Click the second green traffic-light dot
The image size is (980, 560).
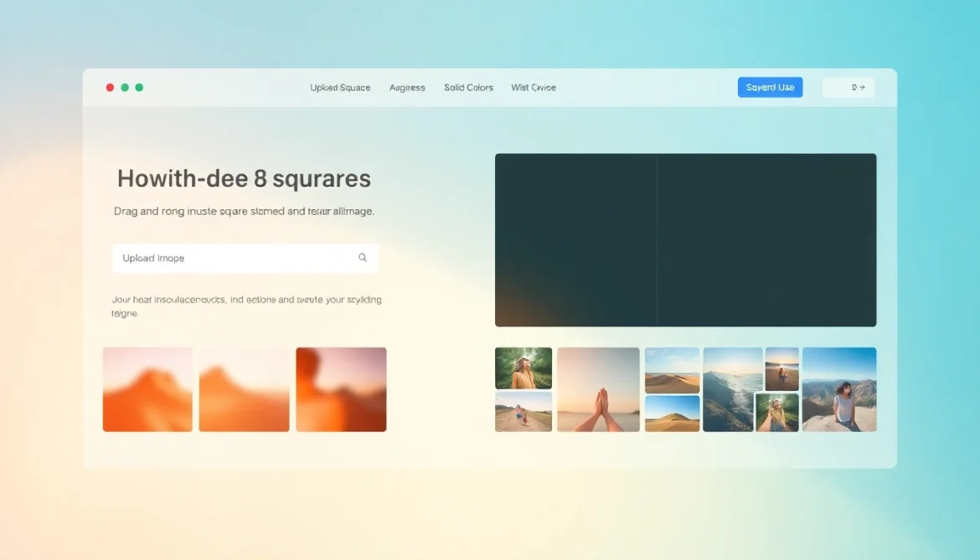point(139,86)
